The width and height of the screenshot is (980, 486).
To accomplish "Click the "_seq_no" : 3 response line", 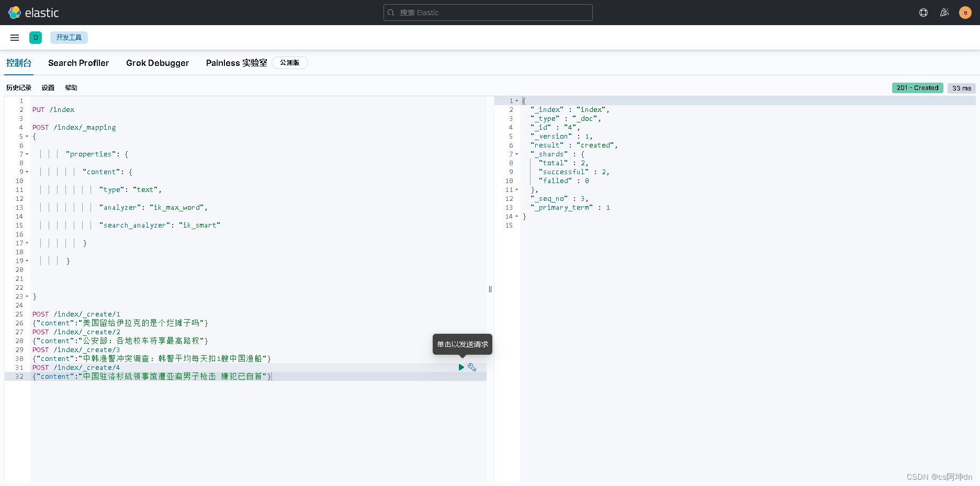I will tap(559, 199).
